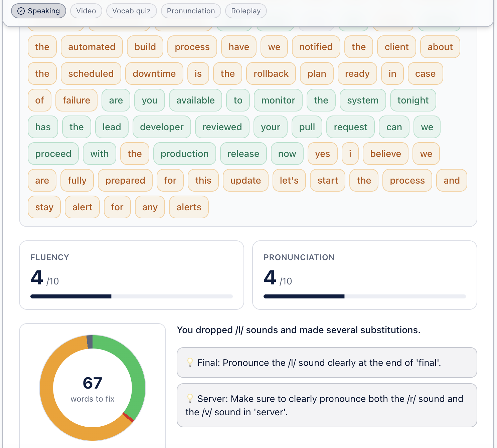Click the 'system' word chip
Image resolution: width=497 pixels, height=448 pixels.
(363, 100)
